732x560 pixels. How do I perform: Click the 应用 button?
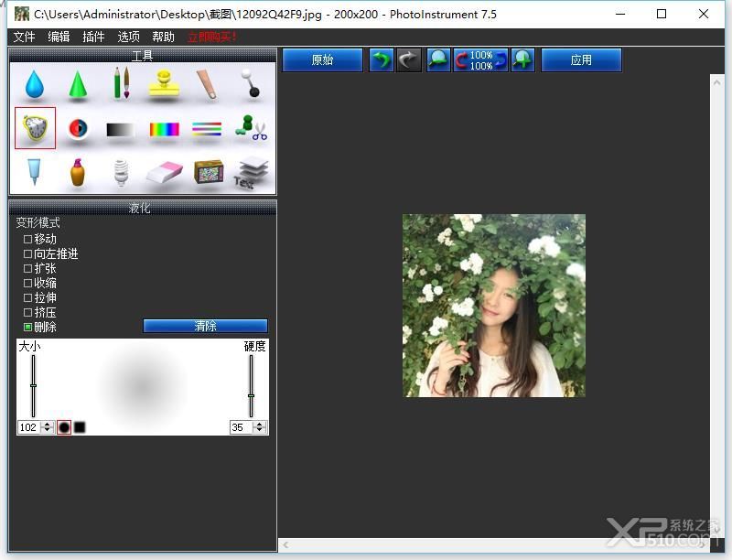click(581, 60)
